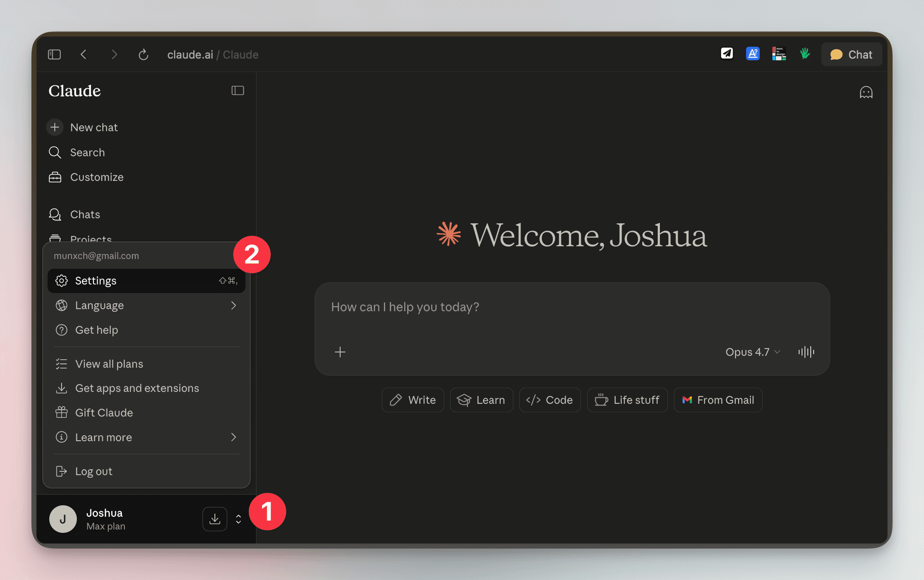Click the Joshua account name
This screenshot has height=580, width=924.
tap(104, 513)
